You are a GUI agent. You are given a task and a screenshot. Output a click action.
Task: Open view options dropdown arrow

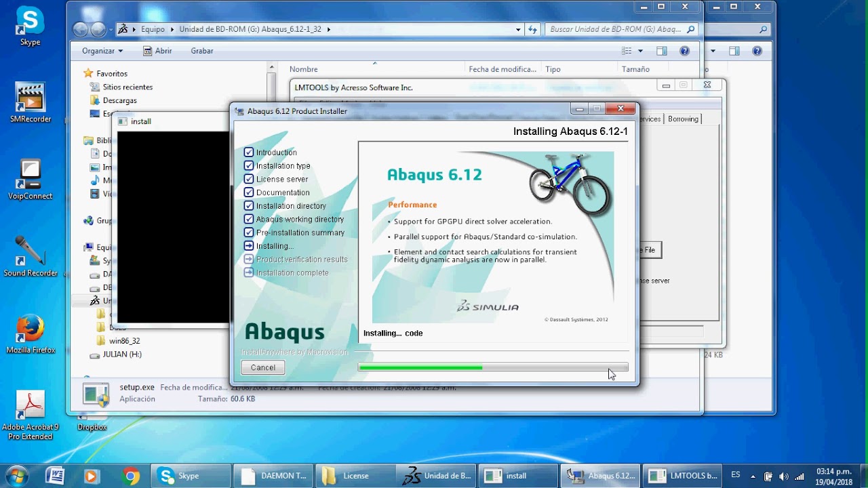(640, 51)
